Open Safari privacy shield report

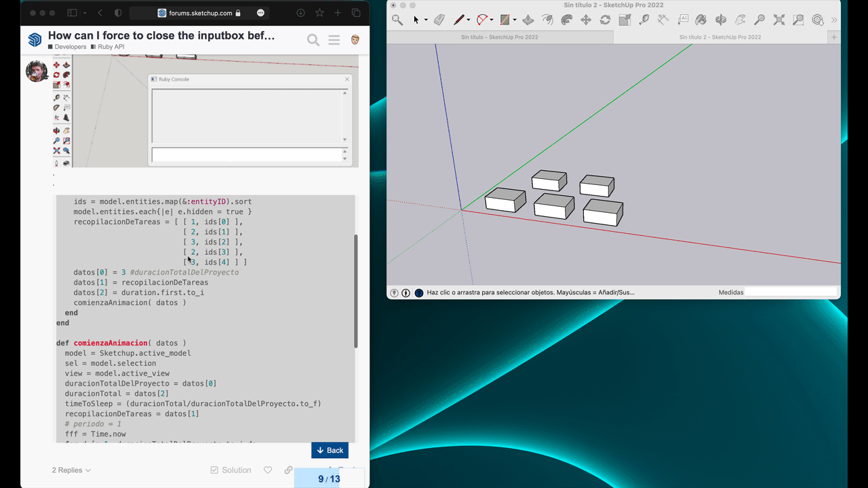point(119,13)
